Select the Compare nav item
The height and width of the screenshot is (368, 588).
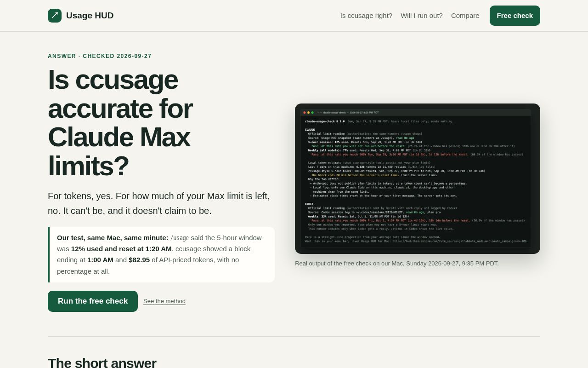tap(465, 16)
